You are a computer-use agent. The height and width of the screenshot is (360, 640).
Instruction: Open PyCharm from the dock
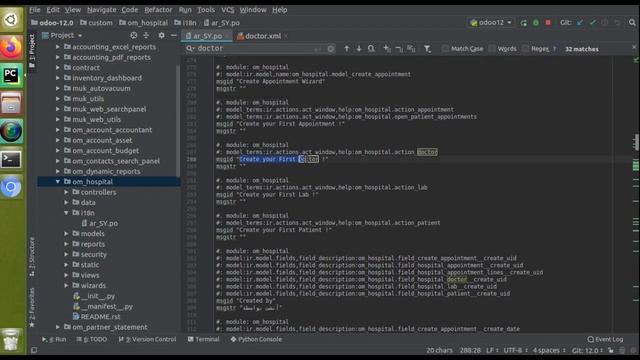(x=11, y=76)
